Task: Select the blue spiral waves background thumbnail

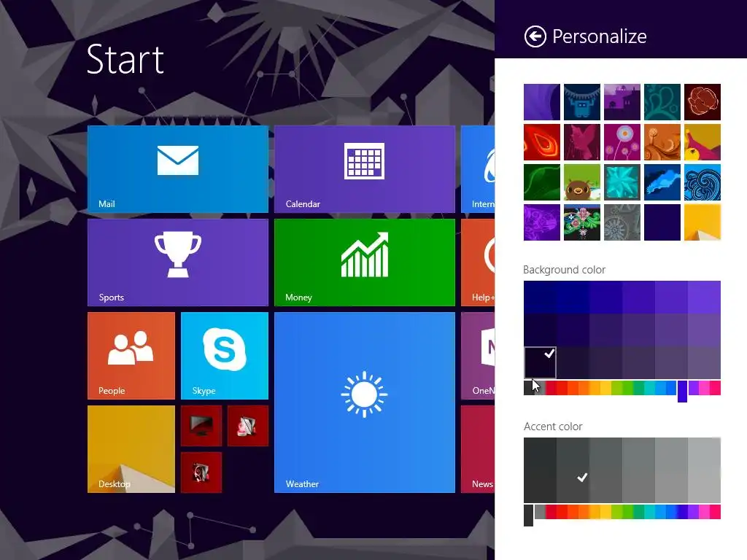Action: [x=703, y=182]
